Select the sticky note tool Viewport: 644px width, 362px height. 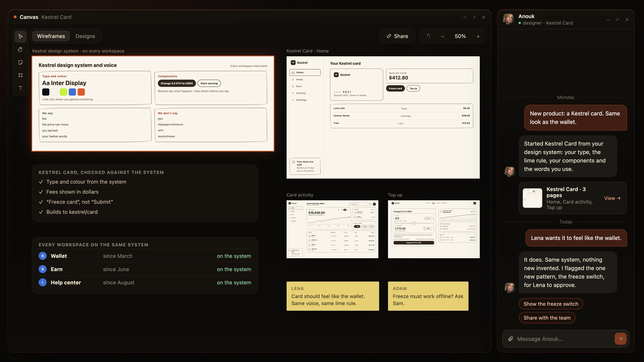point(21,62)
